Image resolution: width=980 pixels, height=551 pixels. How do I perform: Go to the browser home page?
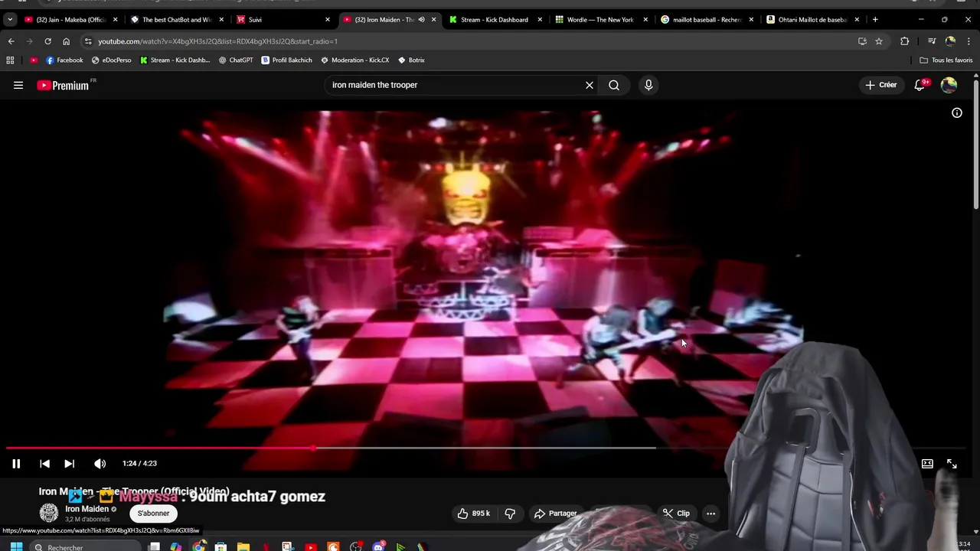(x=66, y=41)
